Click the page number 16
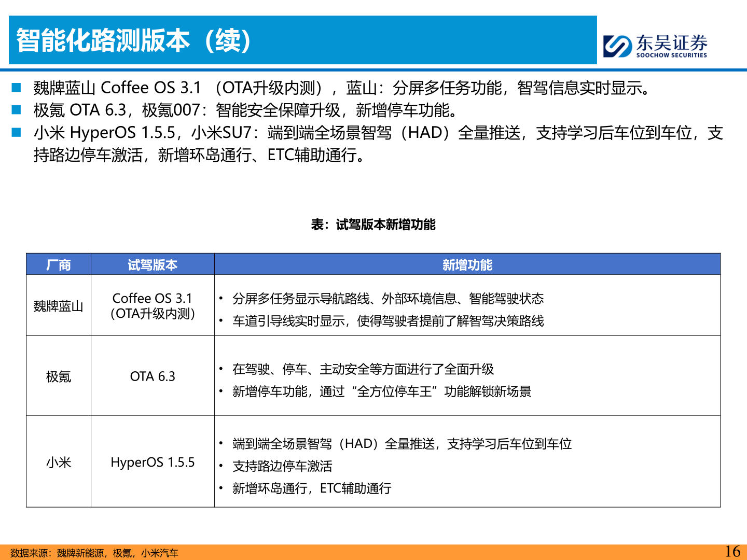This screenshot has height=560, width=747. (x=732, y=551)
